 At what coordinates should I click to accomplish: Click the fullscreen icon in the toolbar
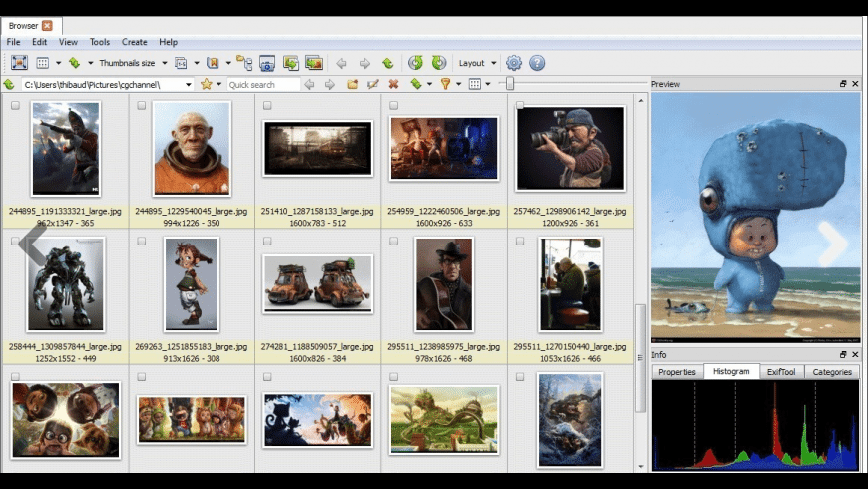pyautogui.click(x=19, y=63)
